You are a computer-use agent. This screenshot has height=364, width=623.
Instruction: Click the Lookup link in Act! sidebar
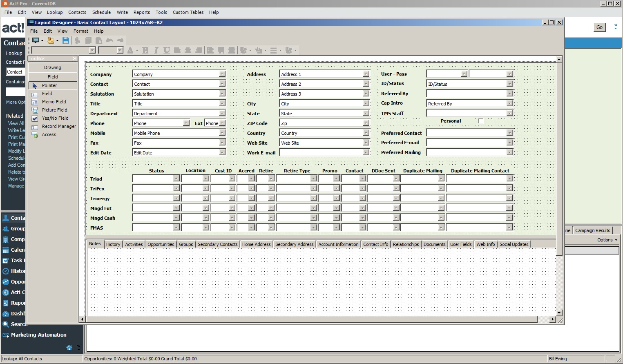[x=14, y=54]
